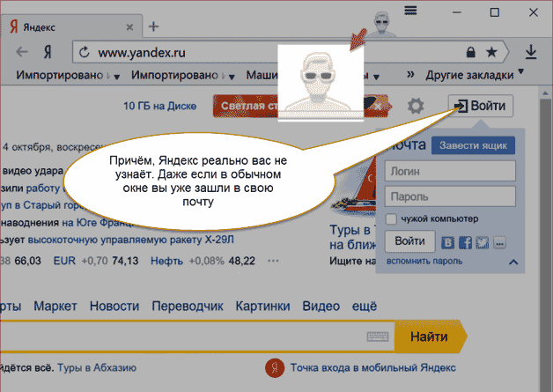Screen dimensions: 553x392
Task: Expand first Импортировано bookmarks folder
Action: point(68,75)
